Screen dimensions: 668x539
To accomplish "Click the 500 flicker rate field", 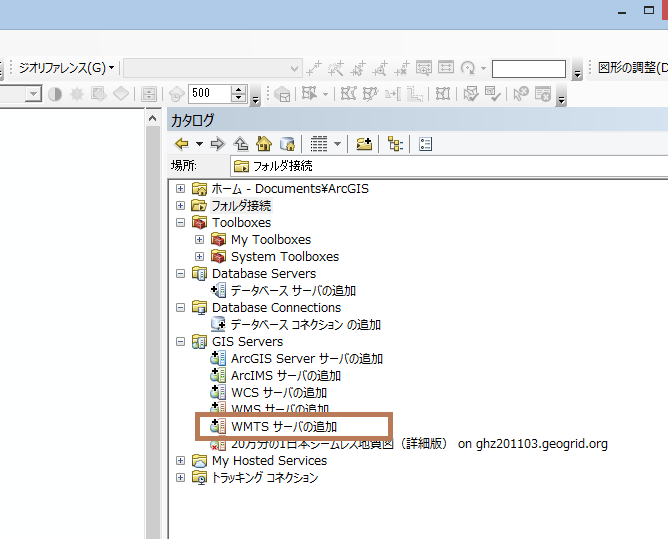I will 210,93.
